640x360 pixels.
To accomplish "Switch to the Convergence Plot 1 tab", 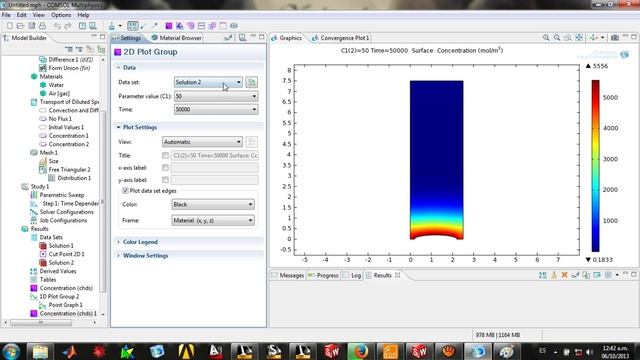I will point(340,38).
